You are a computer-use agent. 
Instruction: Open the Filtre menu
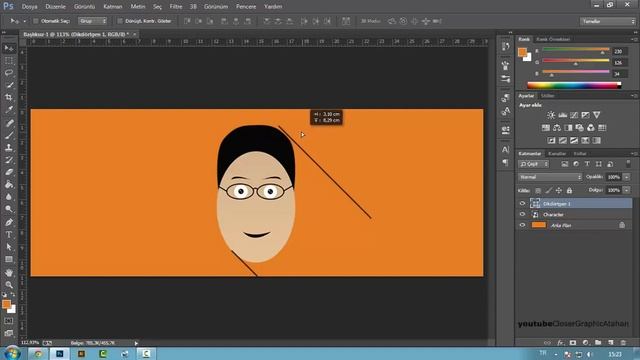[x=176, y=7]
